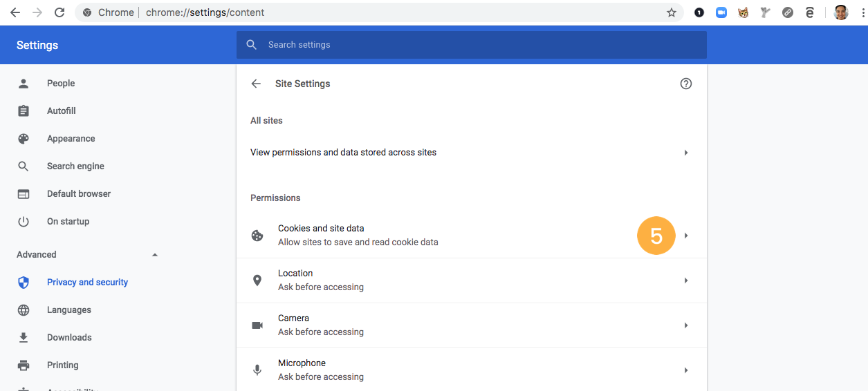Click the arrow on Camera row
This screenshot has height=391, width=868.
click(x=686, y=325)
